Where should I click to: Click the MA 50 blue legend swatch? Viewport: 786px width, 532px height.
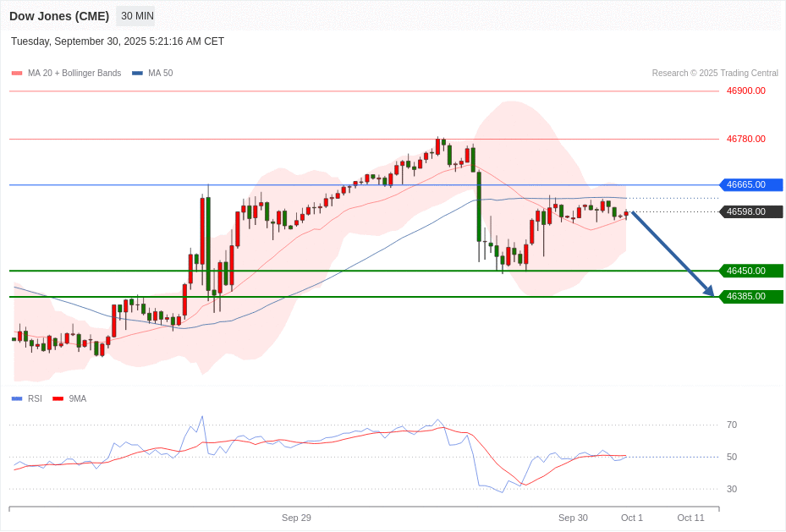[137, 73]
